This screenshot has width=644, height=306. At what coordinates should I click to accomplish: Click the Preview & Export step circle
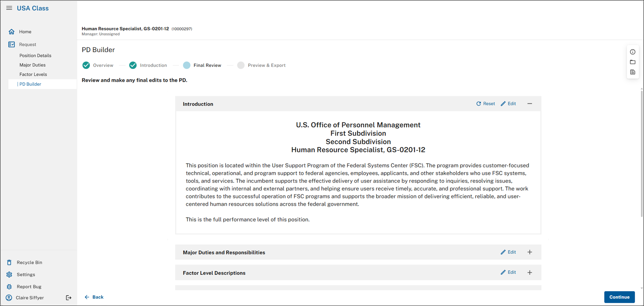click(x=241, y=65)
